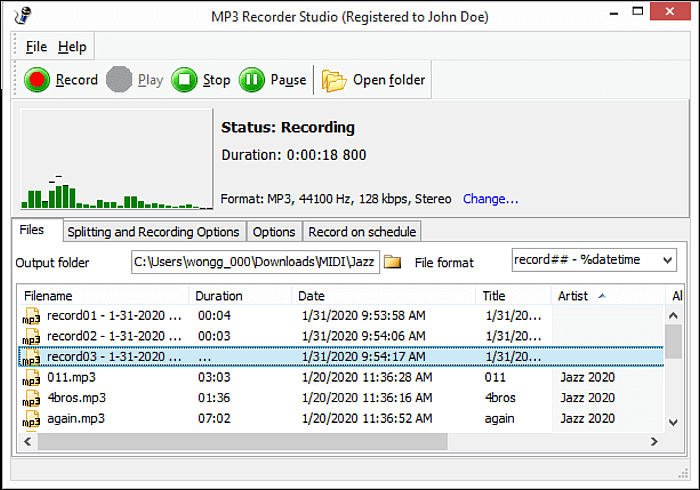Browse output folder using yellow folder icon
700x490 pixels.
393,262
